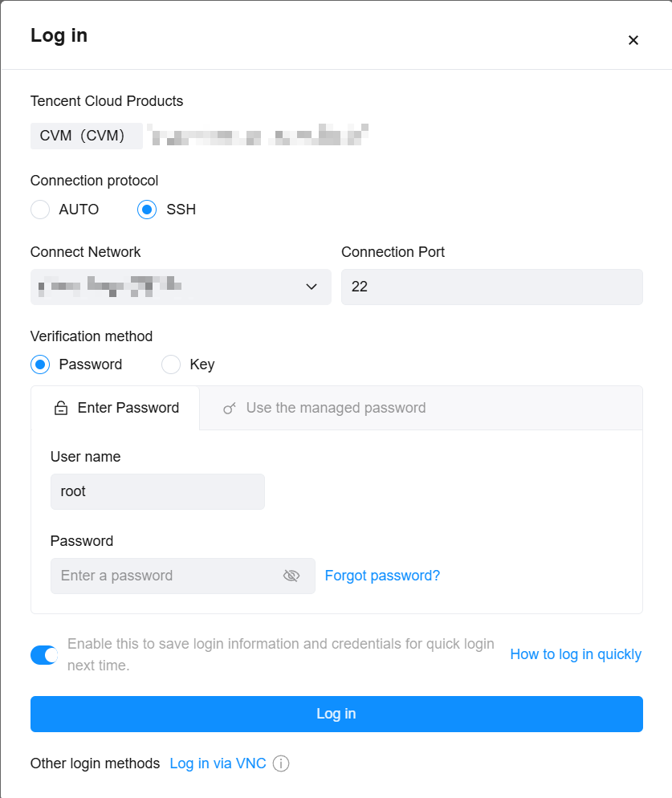Select the AUTO connection protocol

40,210
